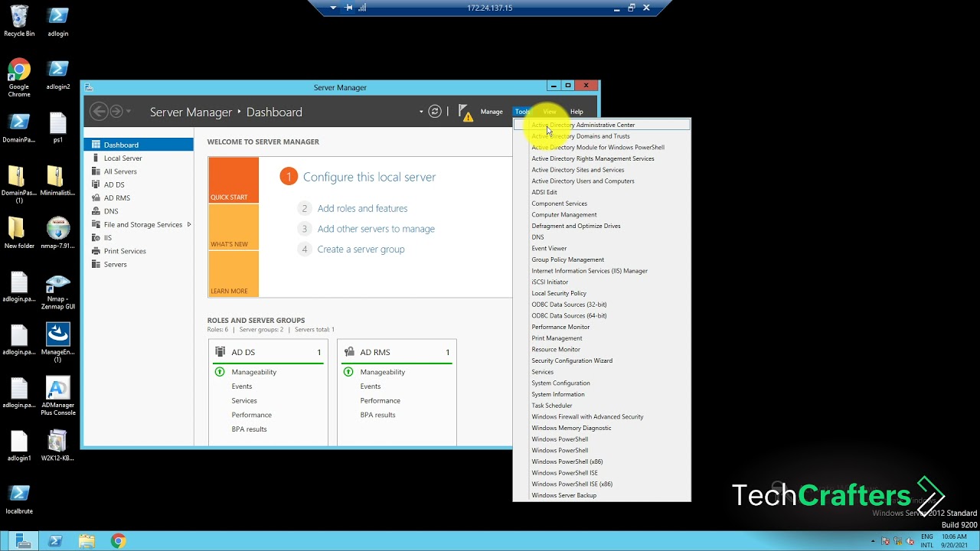
Task: Open File Explorer from the taskbar
Action: click(x=87, y=541)
